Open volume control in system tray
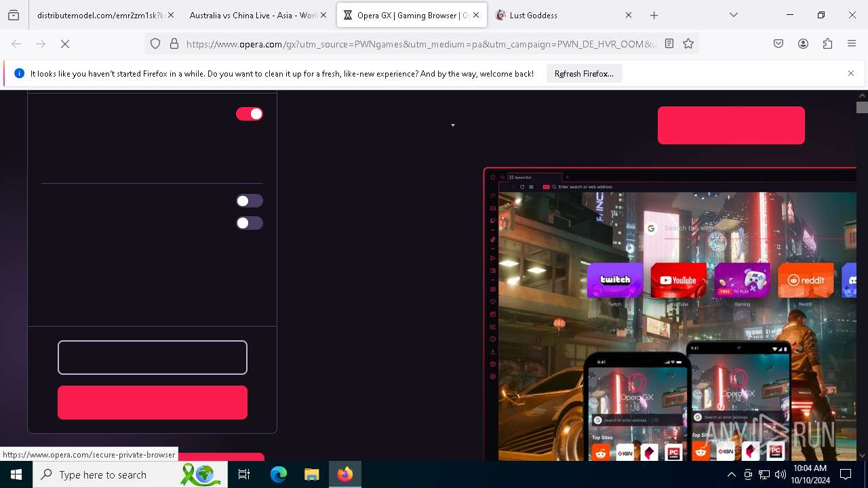The image size is (868, 488). pyautogui.click(x=780, y=474)
